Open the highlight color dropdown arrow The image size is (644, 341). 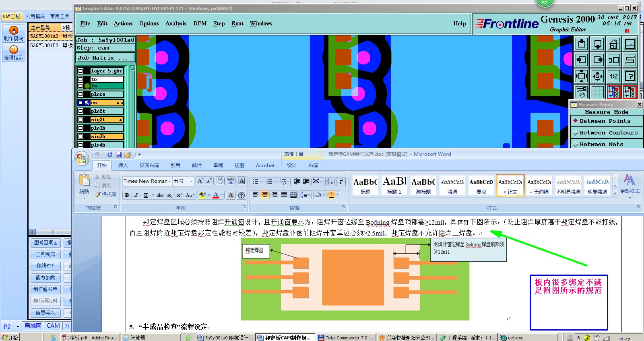point(208,195)
